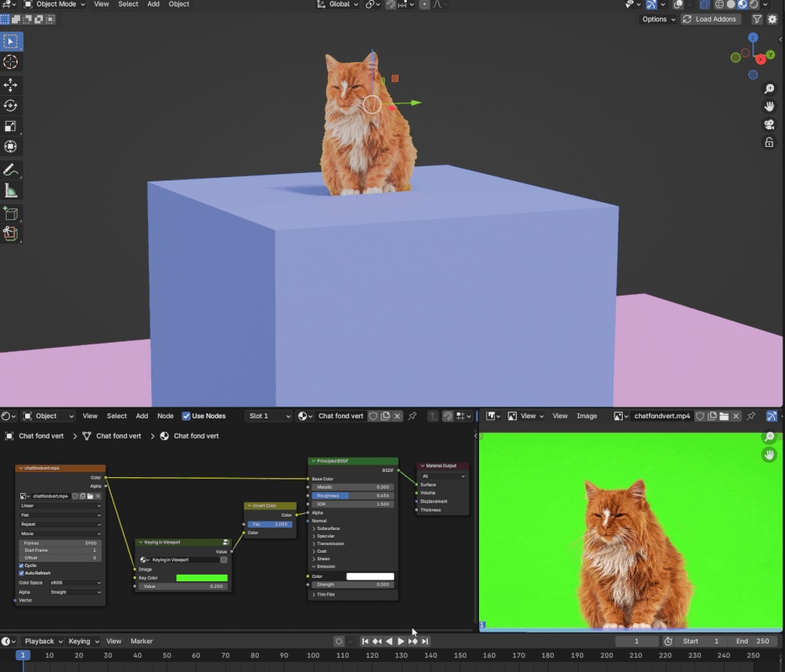Click the Roughness slider in Principled BSDF
Viewport: 785px width, 672px height.
353,496
